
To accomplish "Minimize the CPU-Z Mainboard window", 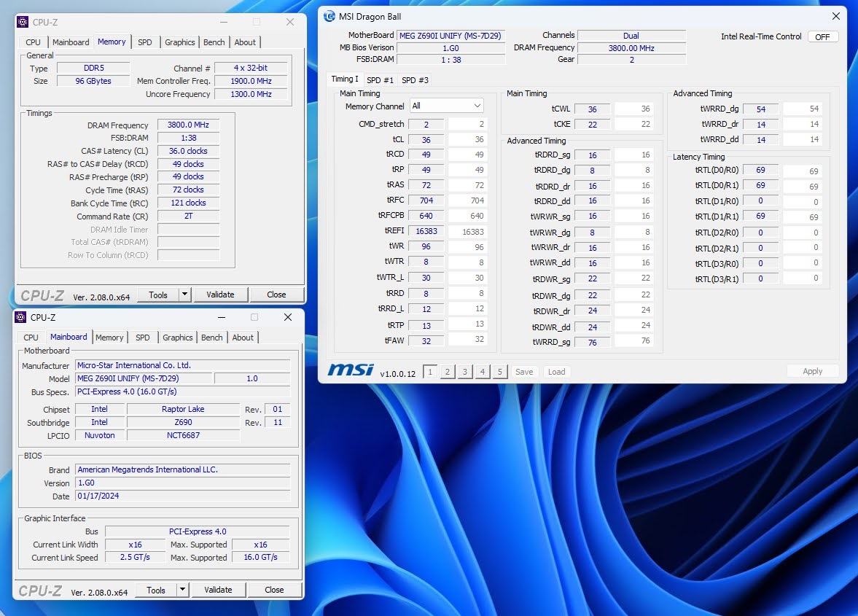I will [222, 317].
